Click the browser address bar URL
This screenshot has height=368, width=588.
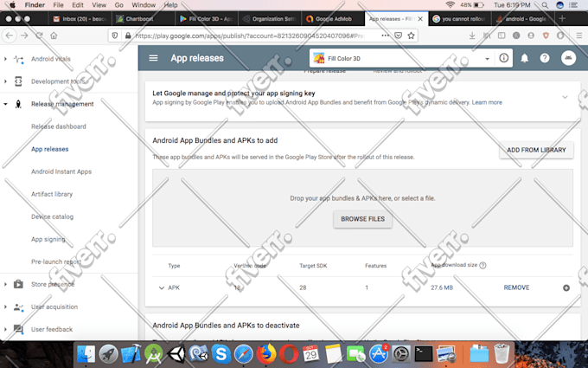[x=249, y=36]
